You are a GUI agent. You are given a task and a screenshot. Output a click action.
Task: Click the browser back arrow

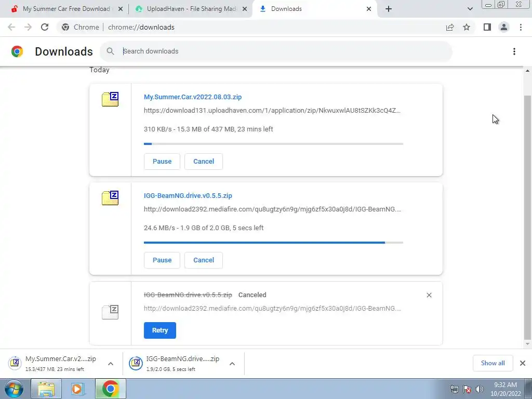(x=11, y=27)
